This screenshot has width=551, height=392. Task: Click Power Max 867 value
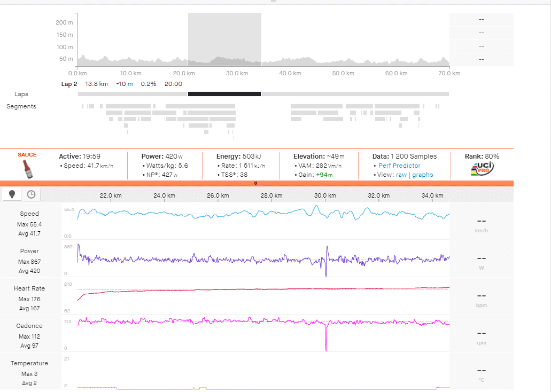point(29,262)
